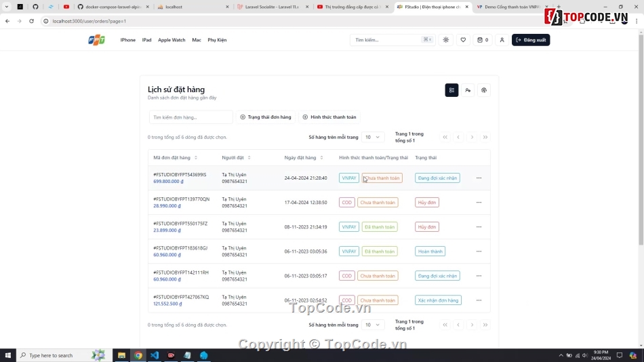The height and width of the screenshot is (362, 644).
Task: Open the Windows Start menu
Action: 8,355
